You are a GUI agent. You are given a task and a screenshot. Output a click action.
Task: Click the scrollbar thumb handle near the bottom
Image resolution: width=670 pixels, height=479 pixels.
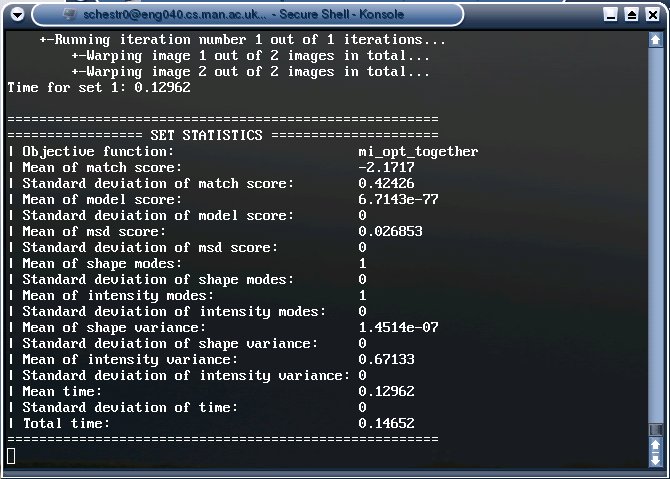click(655, 429)
